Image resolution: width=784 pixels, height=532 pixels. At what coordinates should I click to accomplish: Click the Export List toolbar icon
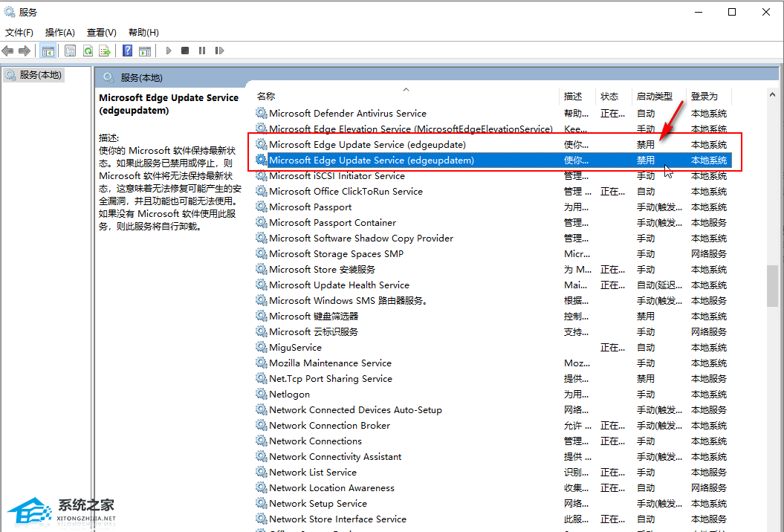tap(105, 51)
